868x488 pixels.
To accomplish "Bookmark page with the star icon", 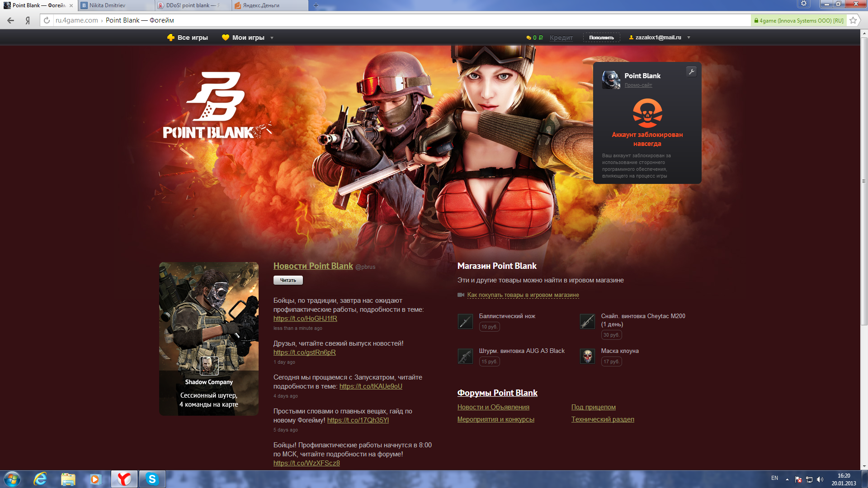I will pos(853,20).
